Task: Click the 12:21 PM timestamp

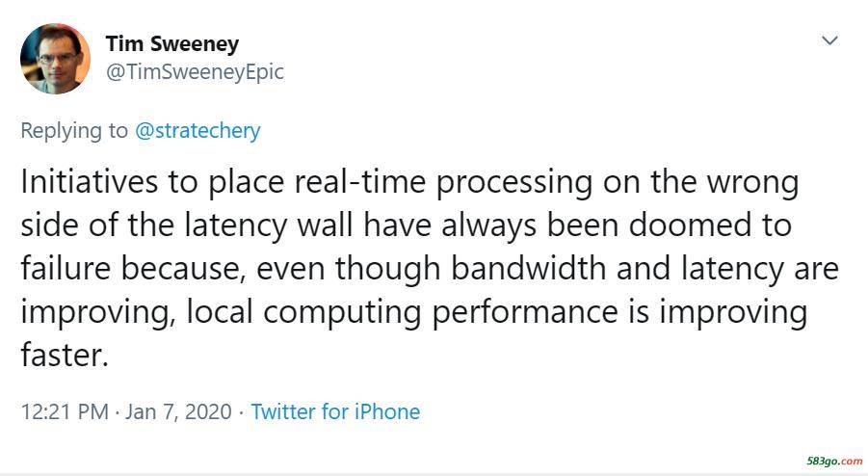Action: pos(65,411)
